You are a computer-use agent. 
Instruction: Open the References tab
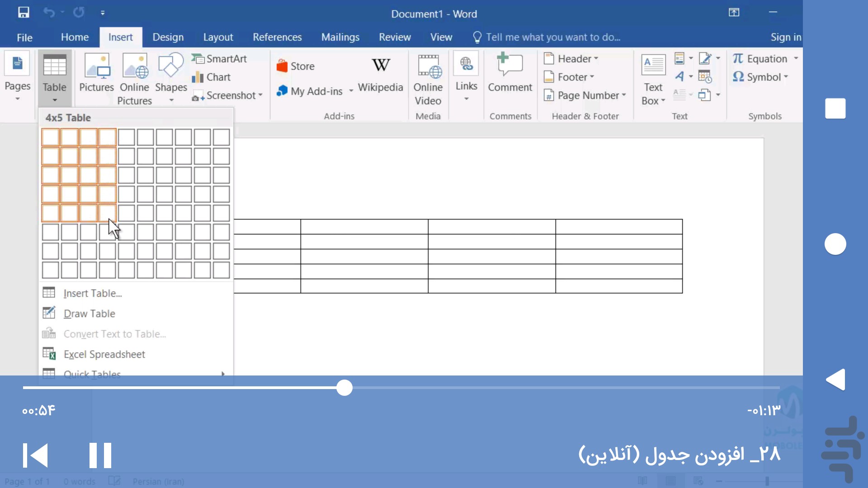pos(277,37)
